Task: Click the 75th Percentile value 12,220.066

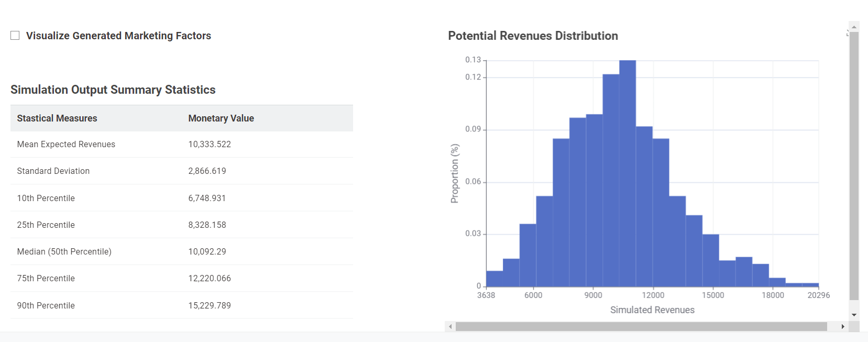Action: pos(210,279)
